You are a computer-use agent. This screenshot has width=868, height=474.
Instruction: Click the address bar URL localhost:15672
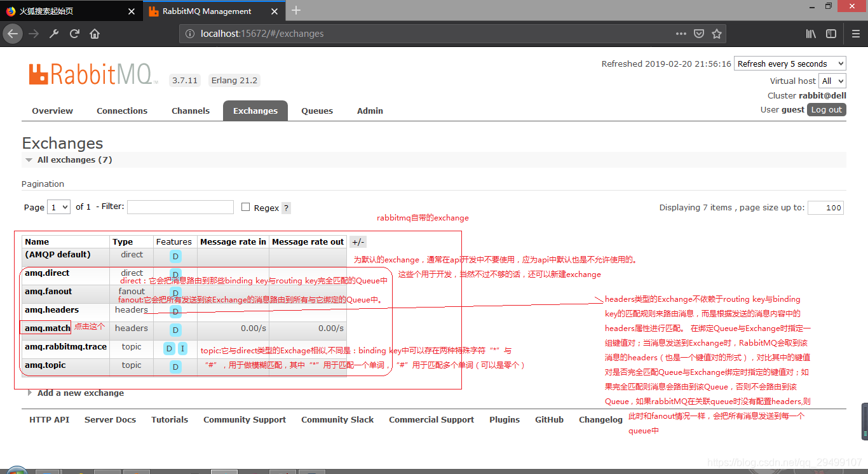[x=262, y=34]
